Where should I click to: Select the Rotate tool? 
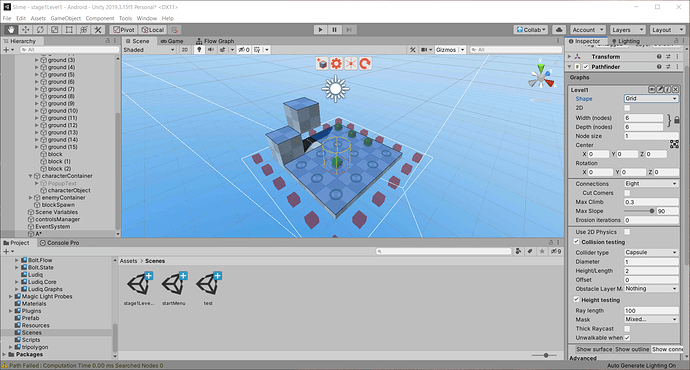pyautogui.click(x=40, y=29)
